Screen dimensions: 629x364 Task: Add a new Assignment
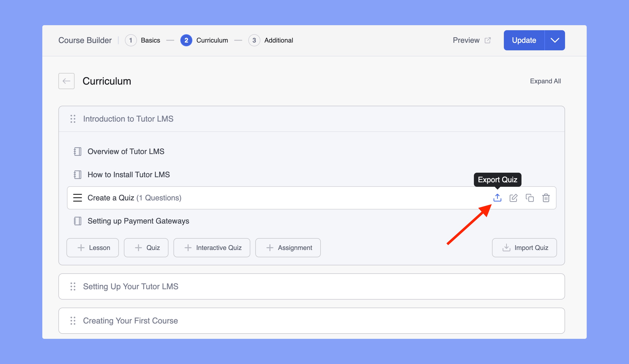click(x=288, y=248)
